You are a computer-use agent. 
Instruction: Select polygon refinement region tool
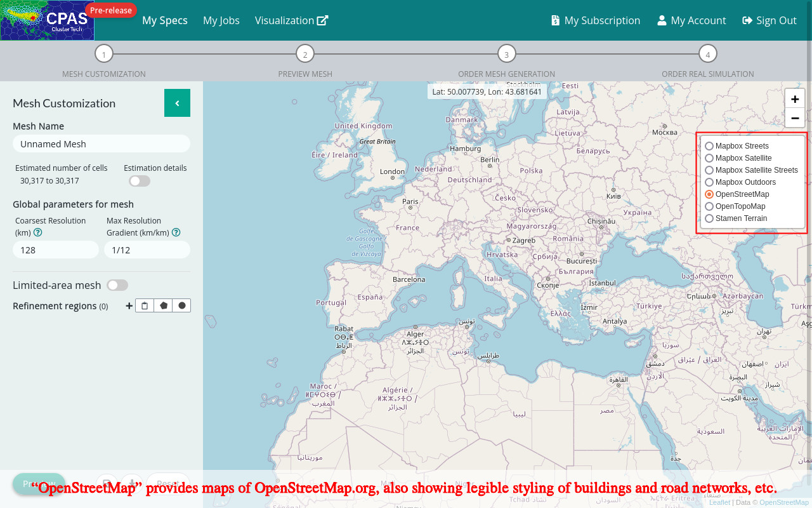[164, 305]
